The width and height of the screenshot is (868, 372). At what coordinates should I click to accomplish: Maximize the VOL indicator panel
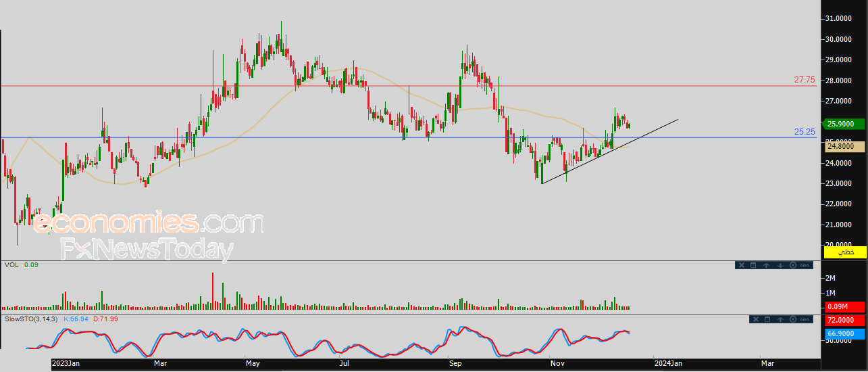click(753, 265)
